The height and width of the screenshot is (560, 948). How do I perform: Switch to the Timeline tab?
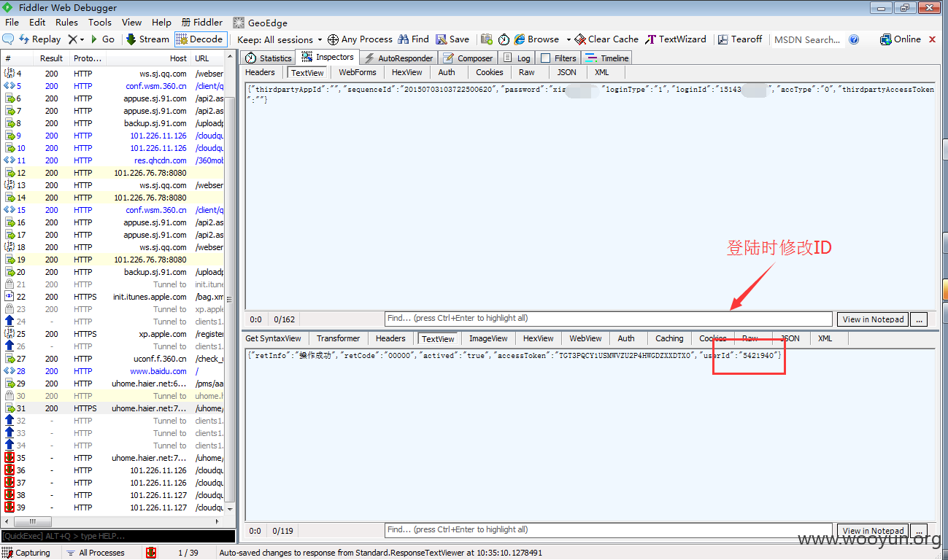coord(608,58)
